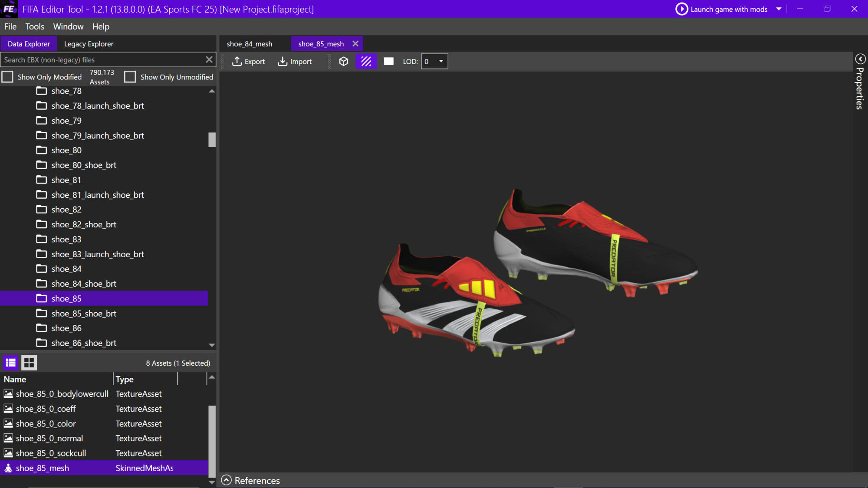Click the shoe_81 folder icon
The height and width of the screenshot is (488, 868).
click(x=42, y=180)
